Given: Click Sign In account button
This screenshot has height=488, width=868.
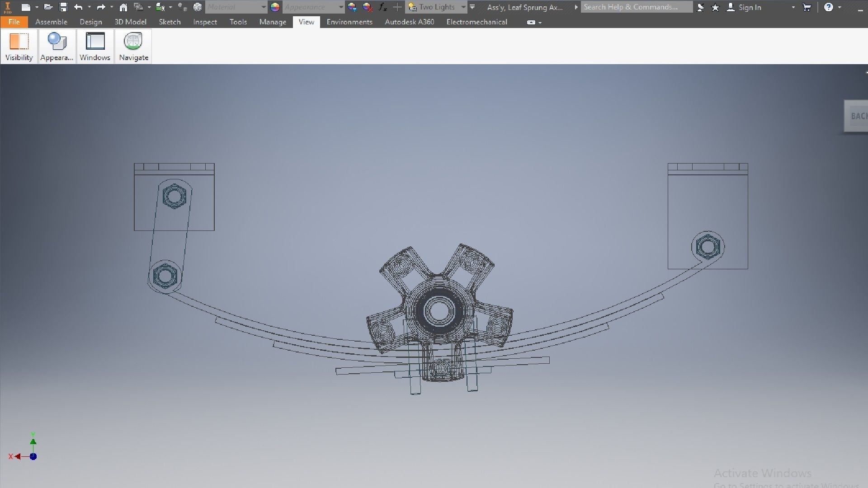Looking at the screenshot, I should pyautogui.click(x=744, y=7).
